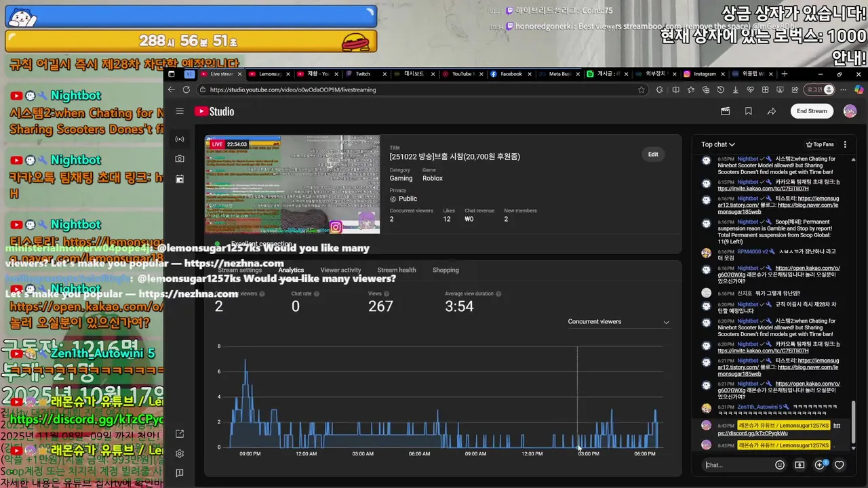Open browser history icon
This screenshot has width=868, height=488.
[x=720, y=89]
